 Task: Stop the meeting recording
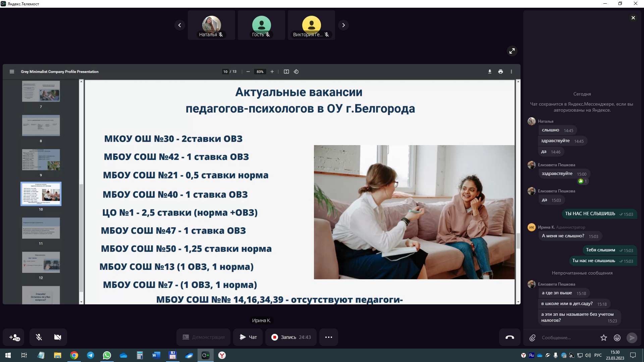[291, 337]
